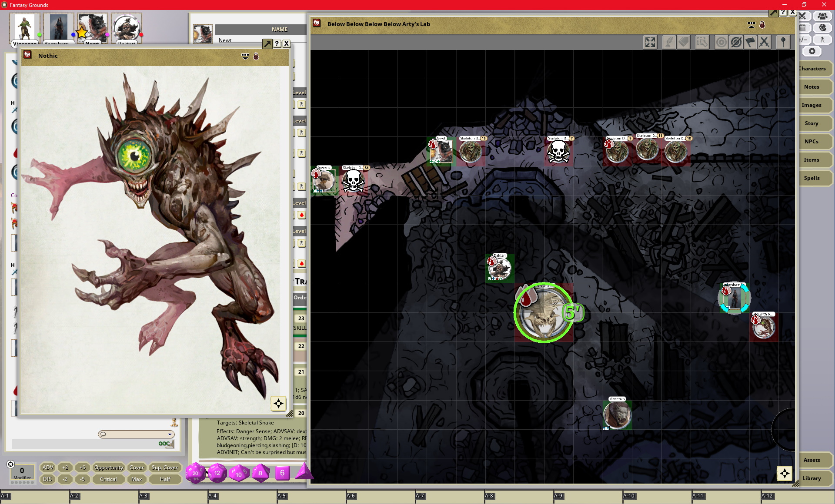
Task: Click the Half modifier button
Action: tap(165, 479)
